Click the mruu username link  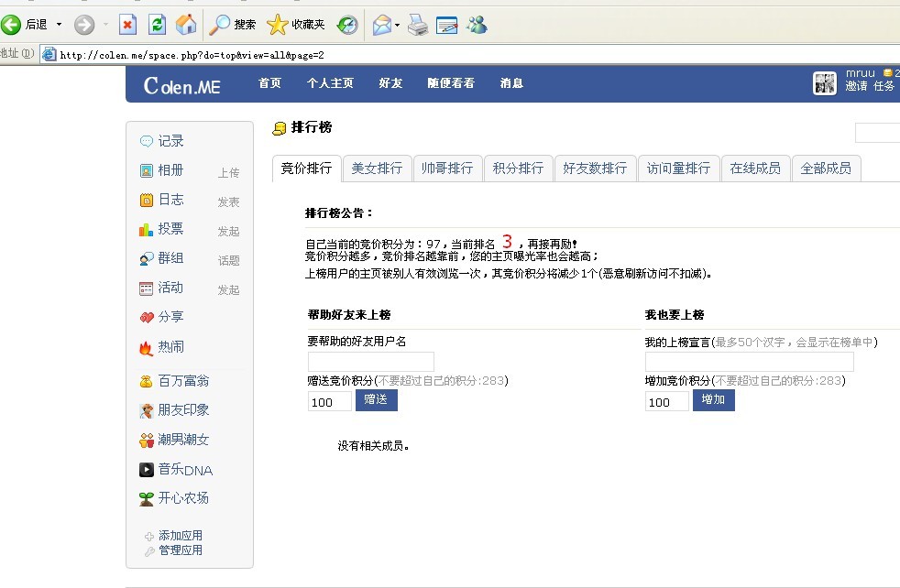pyautogui.click(x=861, y=73)
